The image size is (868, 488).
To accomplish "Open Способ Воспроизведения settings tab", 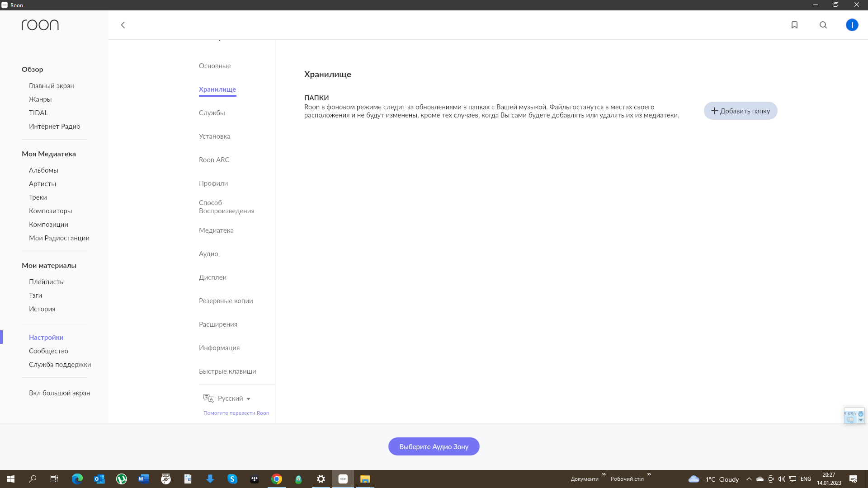I will [x=226, y=206].
